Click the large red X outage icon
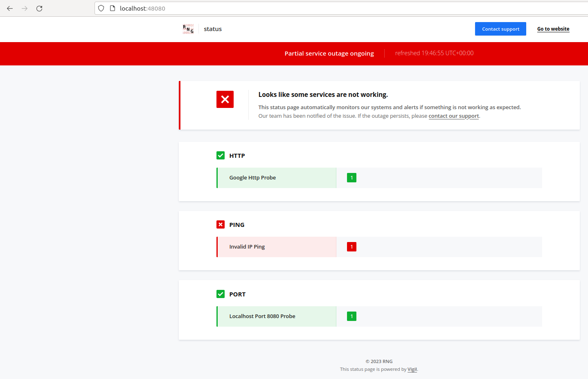The width and height of the screenshot is (588, 379). point(225,99)
